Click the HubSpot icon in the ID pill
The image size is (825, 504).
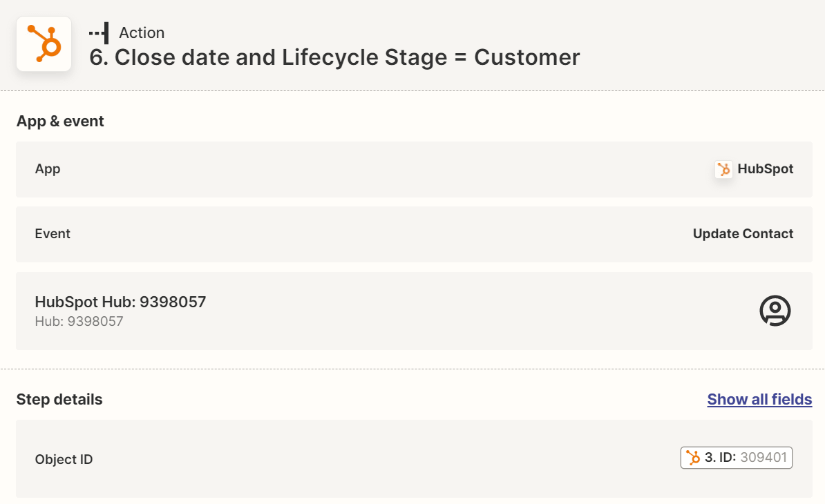693,458
